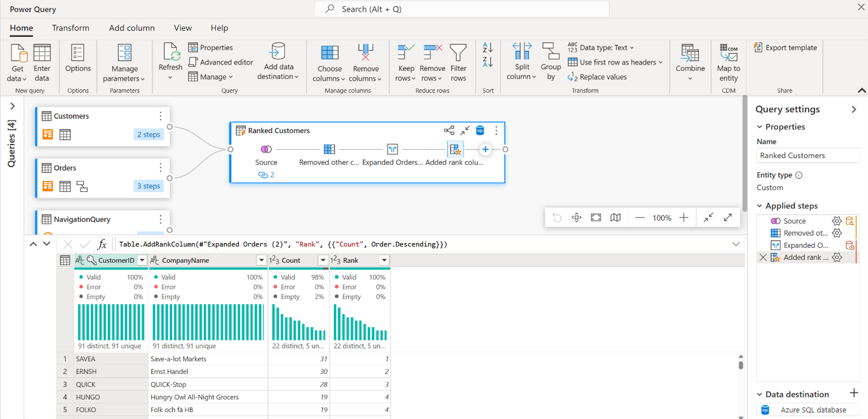Open the Add column tab
This screenshot has width=868, height=419.
pyautogui.click(x=132, y=28)
